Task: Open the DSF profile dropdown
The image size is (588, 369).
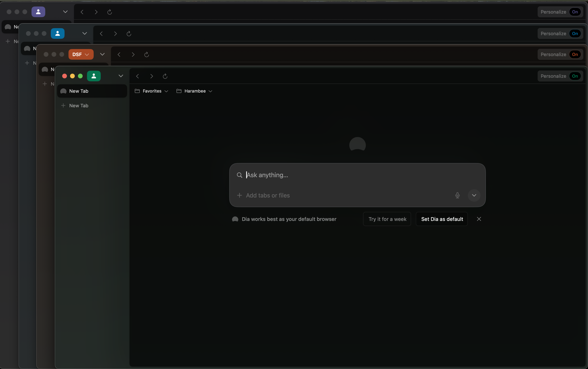Action: pos(81,54)
